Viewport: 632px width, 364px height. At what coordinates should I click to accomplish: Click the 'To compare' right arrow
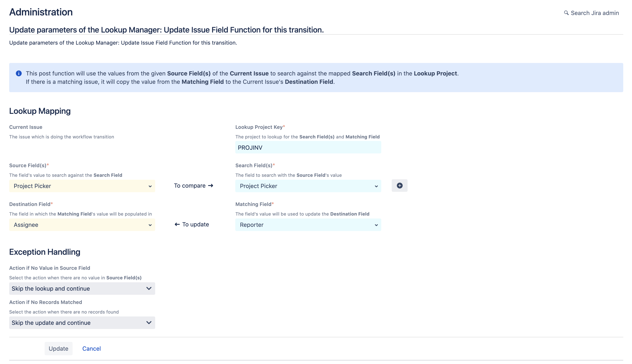211,186
